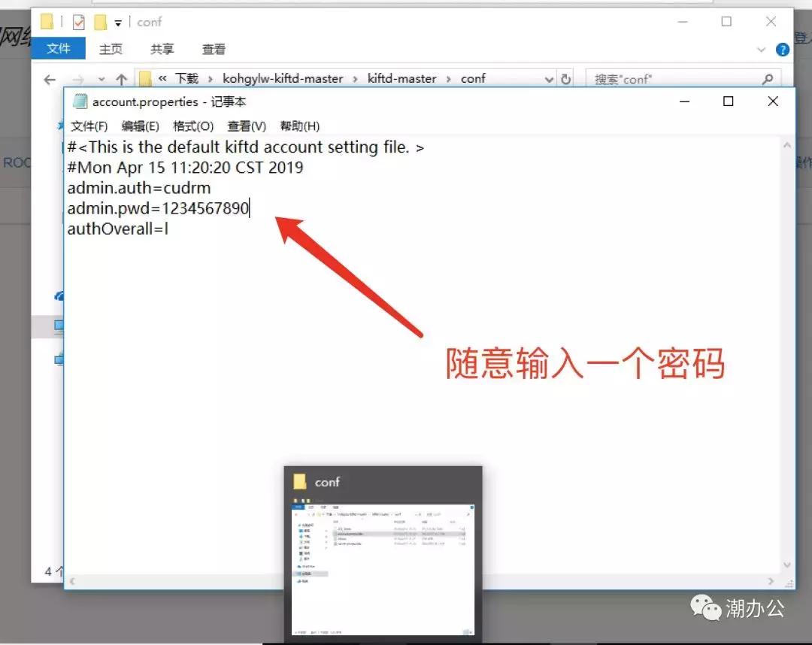Click the Notepad document icon in the title bar
The height and width of the screenshot is (645, 812).
pos(79,101)
